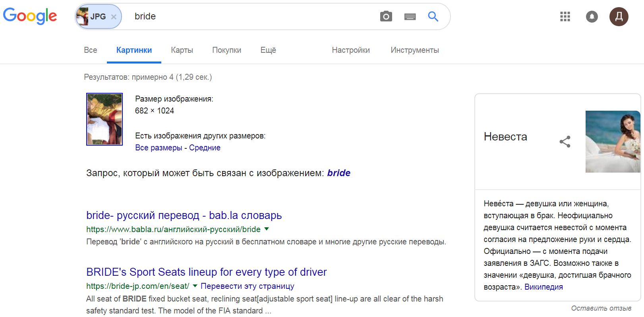This screenshot has width=644, height=317.
Task: Open the account avatar with letter Д
Action: (619, 17)
